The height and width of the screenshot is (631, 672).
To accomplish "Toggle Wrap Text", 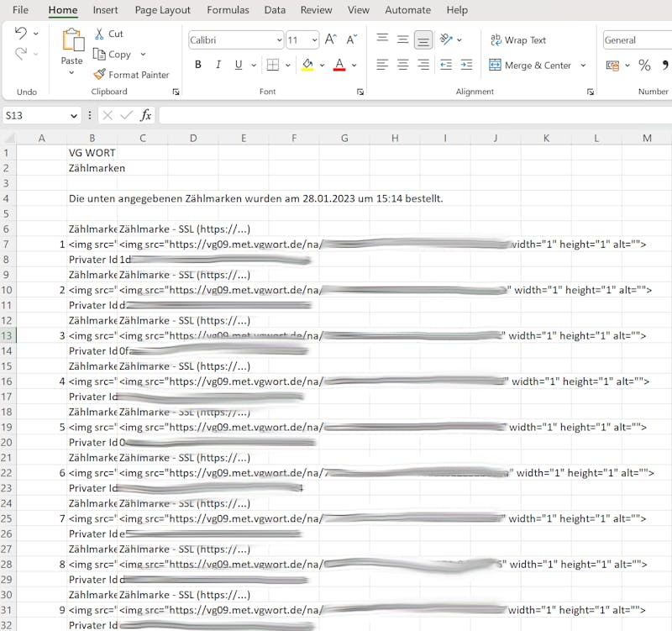I will click(518, 39).
